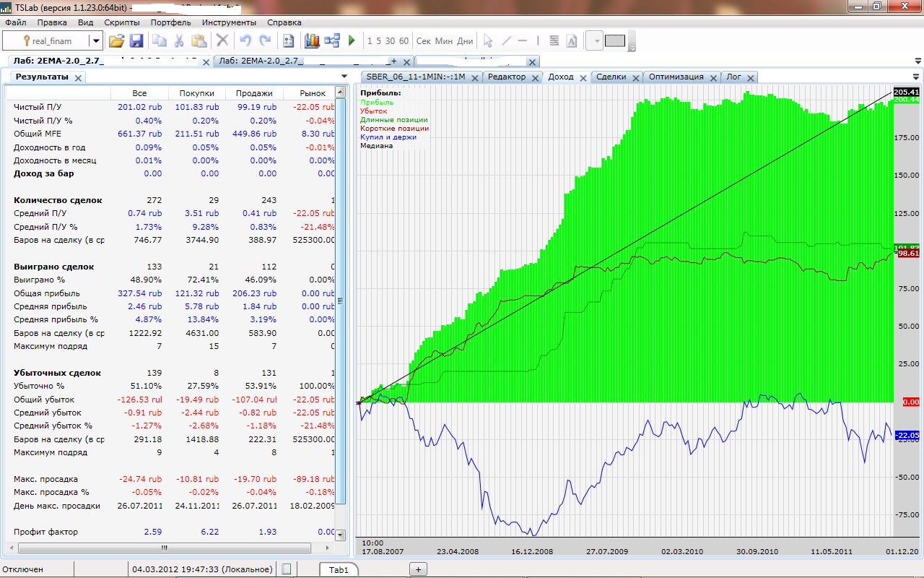This screenshot has width=924, height=578.
Task: Select the diagonal line drawing tool
Action: tap(506, 41)
